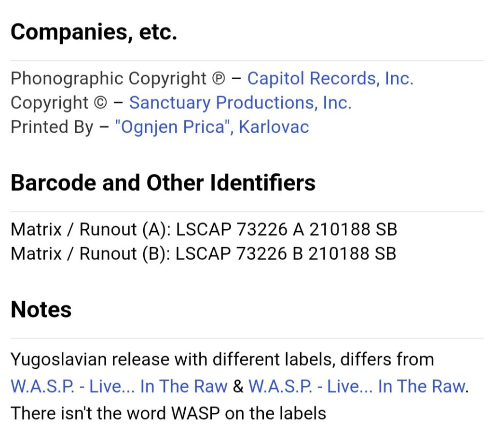Screen dimensions: 494x448
Task: Click the Notes section heading
Action: (x=41, y=309)
